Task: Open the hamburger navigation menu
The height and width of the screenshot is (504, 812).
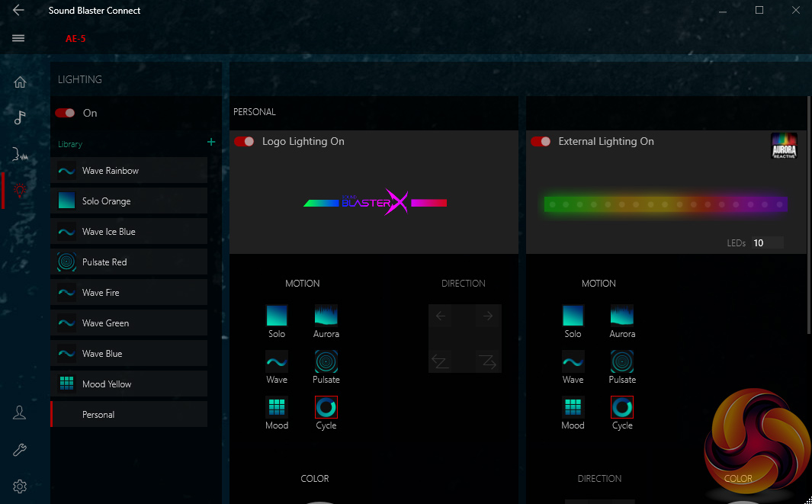Action: tap(18, 38)
